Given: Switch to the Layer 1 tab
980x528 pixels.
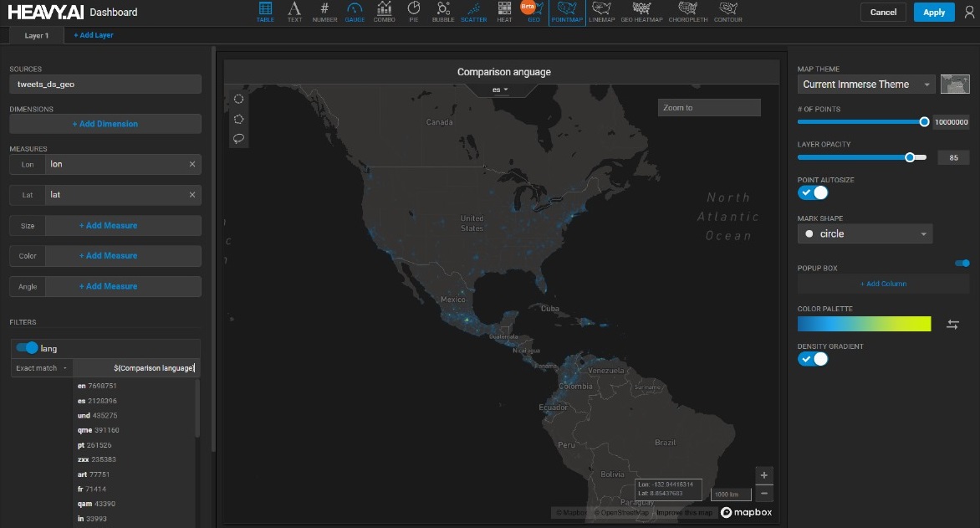Looking at the screenshot, I should point(36,35).
